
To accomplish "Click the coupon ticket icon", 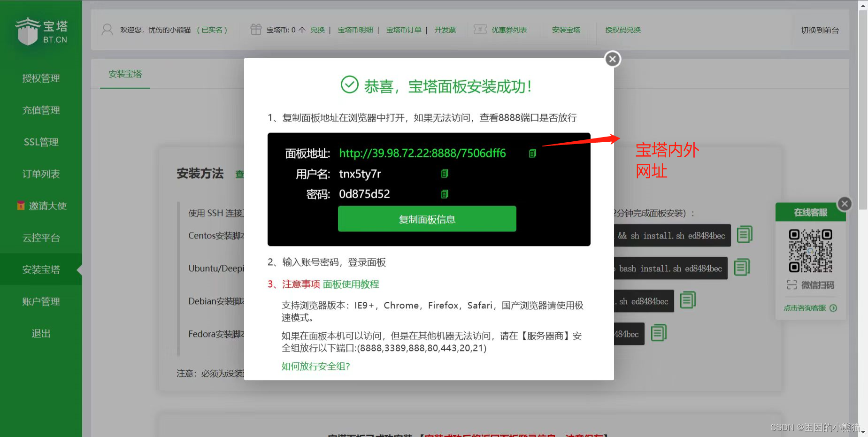I will pyautogui.click(x=480, y=30).
